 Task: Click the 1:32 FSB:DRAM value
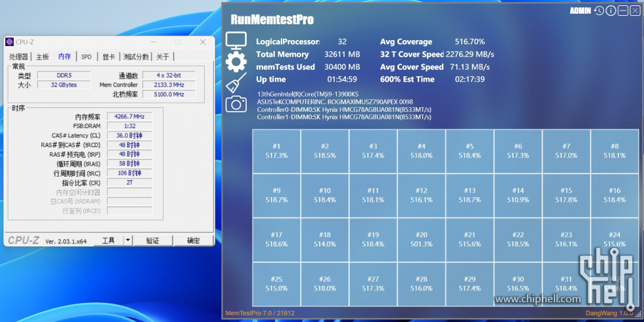coord(130,126)
